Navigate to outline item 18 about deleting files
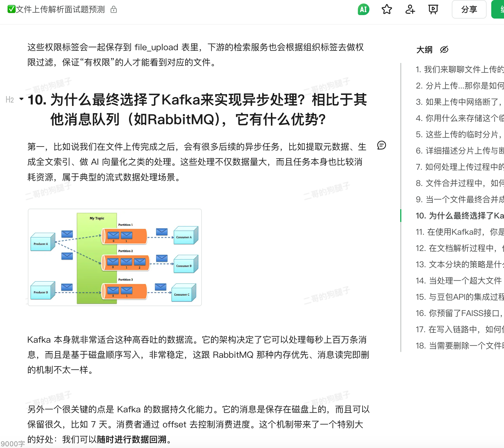The width and height of the screenshot is (504, 448). [460, 346]
